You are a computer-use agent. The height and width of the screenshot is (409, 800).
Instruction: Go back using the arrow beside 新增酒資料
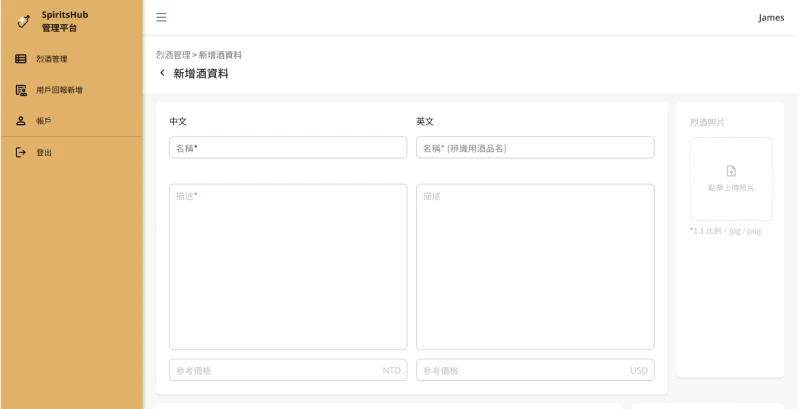coord(162,73)
